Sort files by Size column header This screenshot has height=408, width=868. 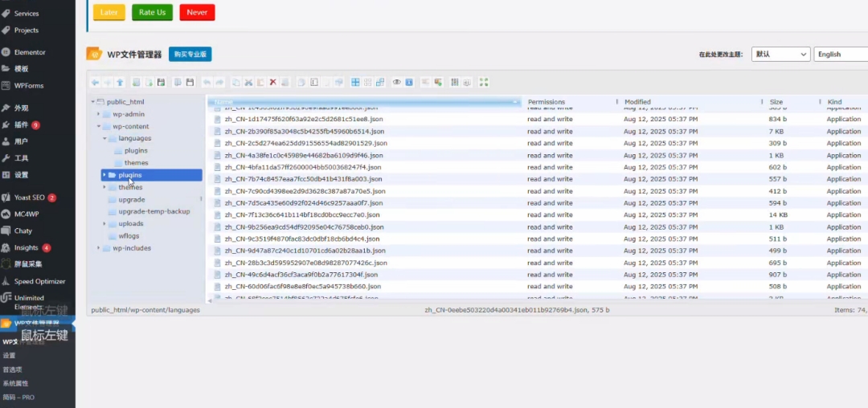(792, 102)
